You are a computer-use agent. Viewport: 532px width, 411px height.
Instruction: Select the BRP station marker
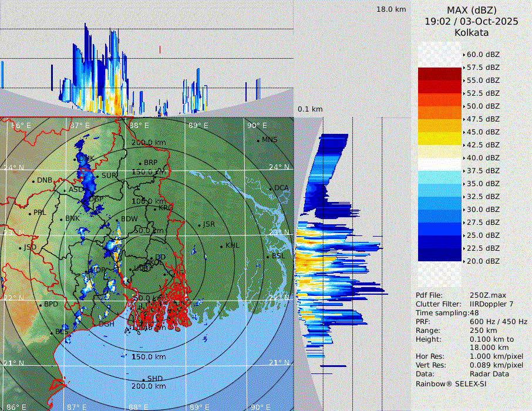[x=140, y=163]
